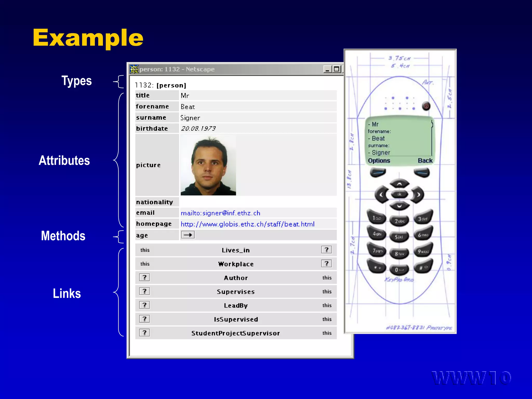Screen dimensions: 532x399
Task: Click the birthdate value 20.08.1973
Action: coord(198,128)
